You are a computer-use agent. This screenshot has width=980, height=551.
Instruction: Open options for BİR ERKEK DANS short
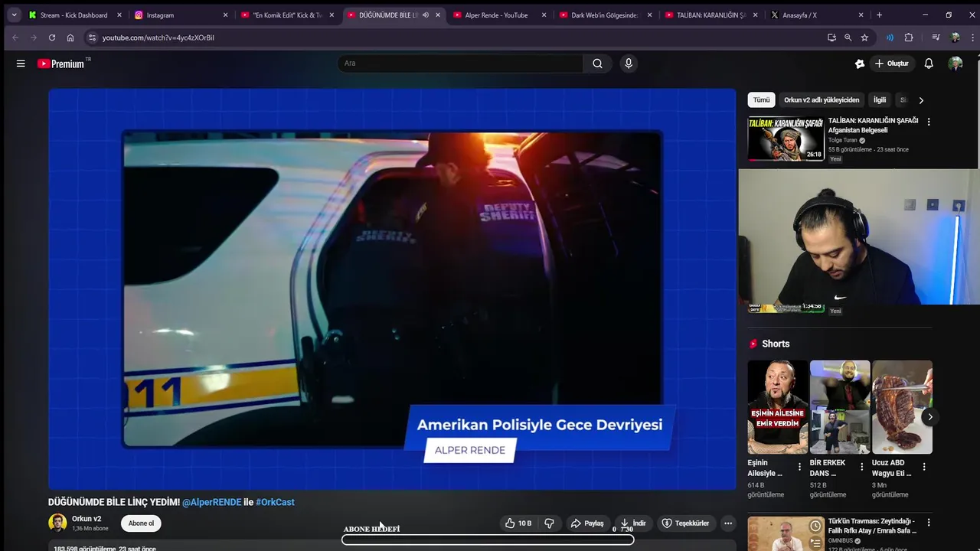coord(862,467)
